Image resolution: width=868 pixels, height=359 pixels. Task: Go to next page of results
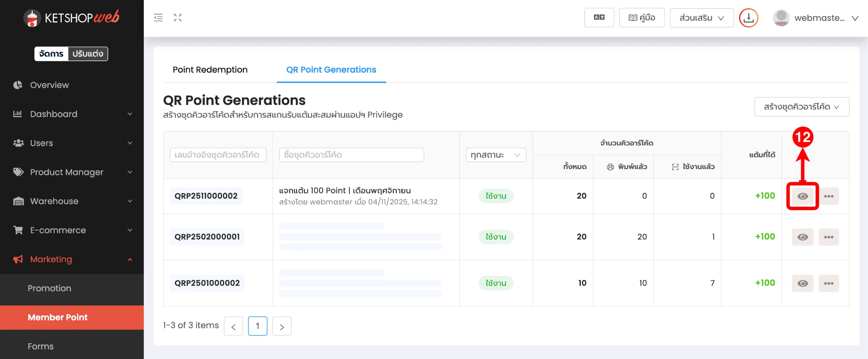282,326
